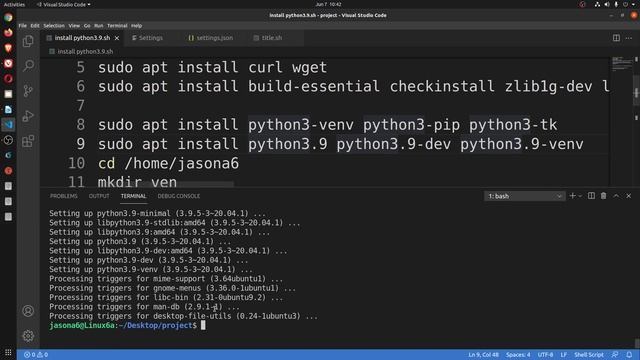The image size is (640, 360).
Task: Launch Google Chrome from the dock
Action: coord(8,18)
